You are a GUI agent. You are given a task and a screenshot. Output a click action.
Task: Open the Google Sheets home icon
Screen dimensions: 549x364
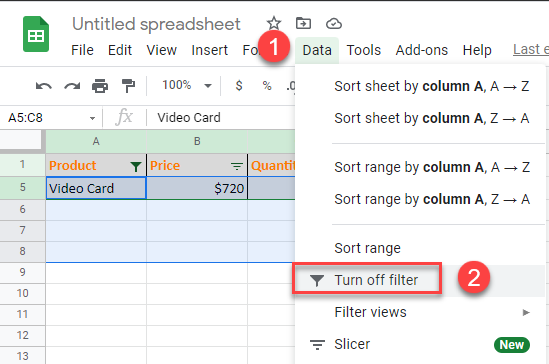pyautogui.click(x=36, y=34)
